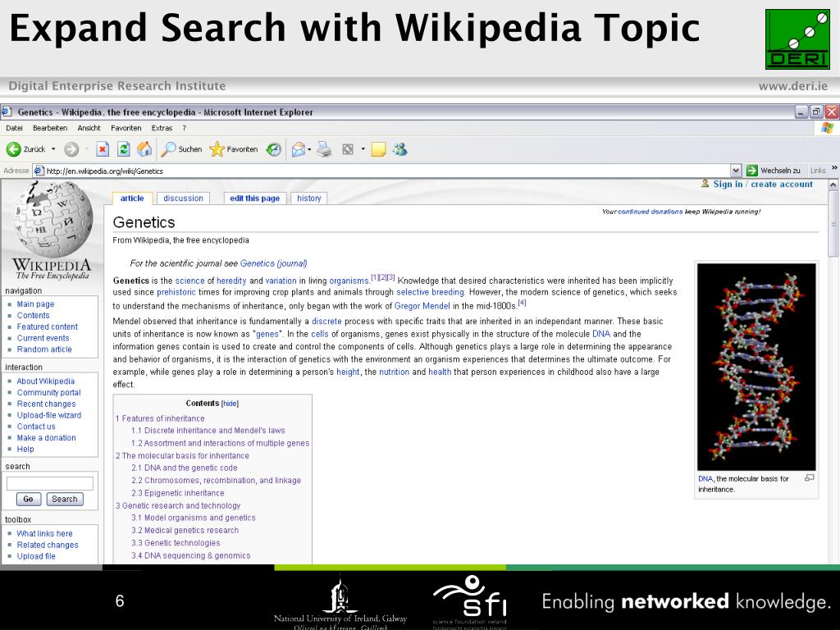Click the Internet Explorer title bar icon
840x630 pixels.
tap(7, 112)
